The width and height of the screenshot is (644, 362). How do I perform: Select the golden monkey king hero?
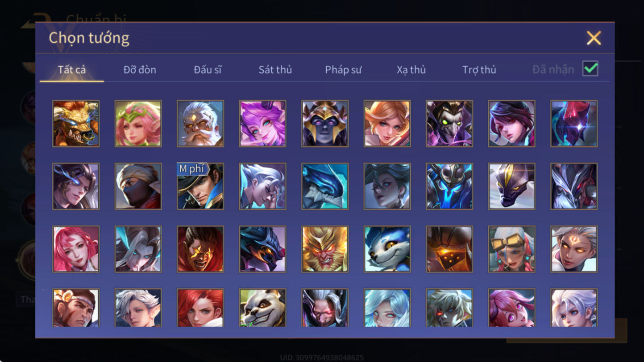tap(325, 249)
